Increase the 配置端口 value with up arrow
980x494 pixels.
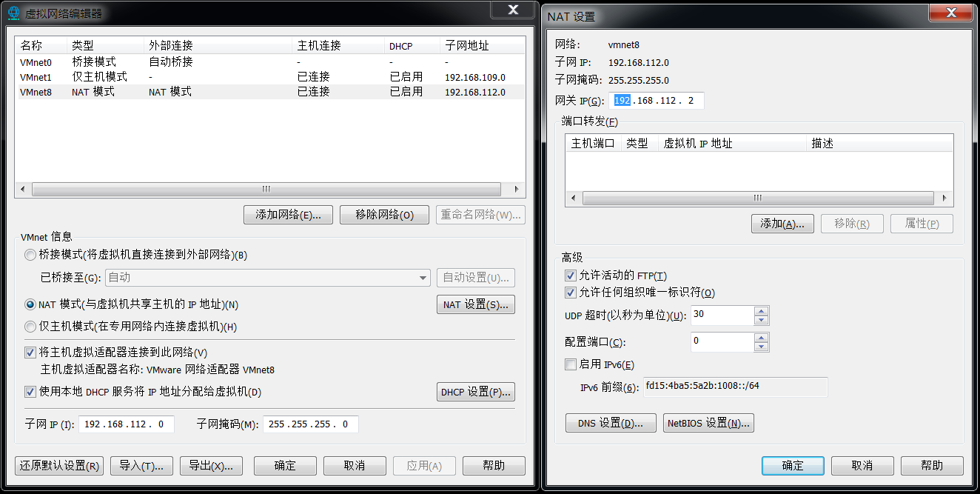761,338
